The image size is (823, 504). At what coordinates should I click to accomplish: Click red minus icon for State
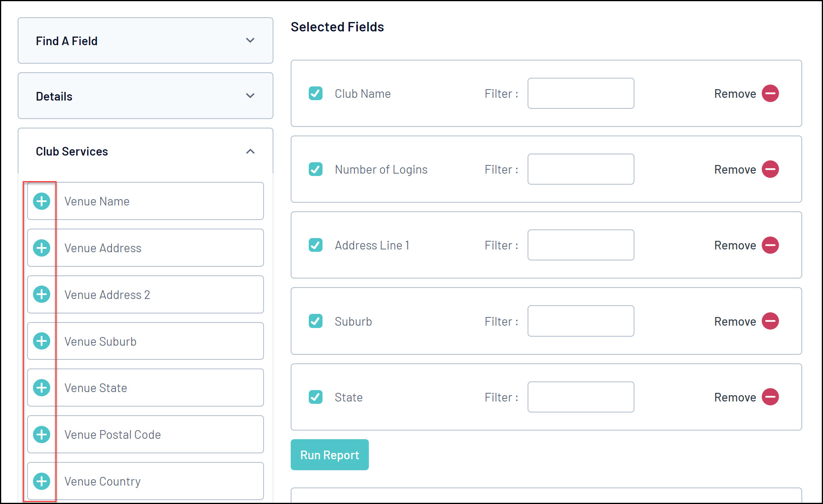pyautogui.click(x=770, y=397)
